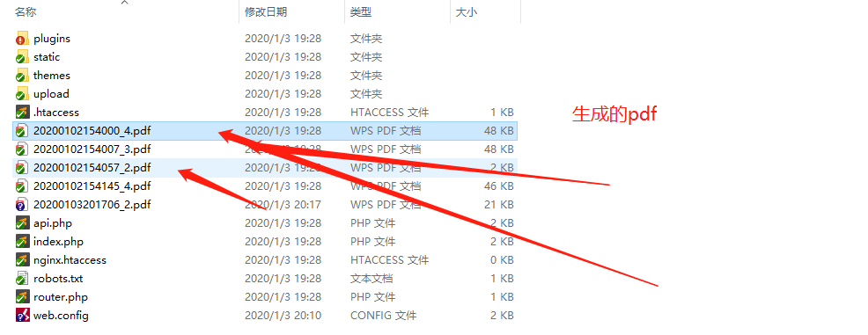Select the web.config file icon
The height and width of the screenshot is (335, 868).
click(22, 316)
